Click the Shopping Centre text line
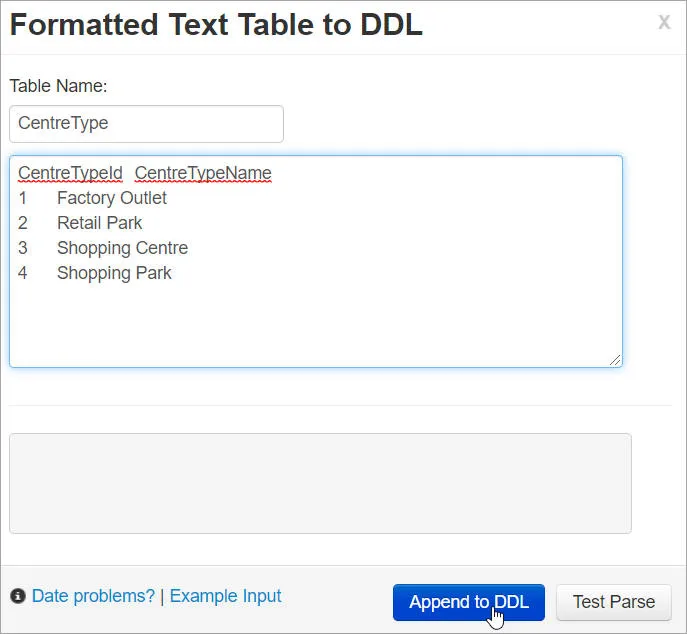 click(x=122, y=248)
